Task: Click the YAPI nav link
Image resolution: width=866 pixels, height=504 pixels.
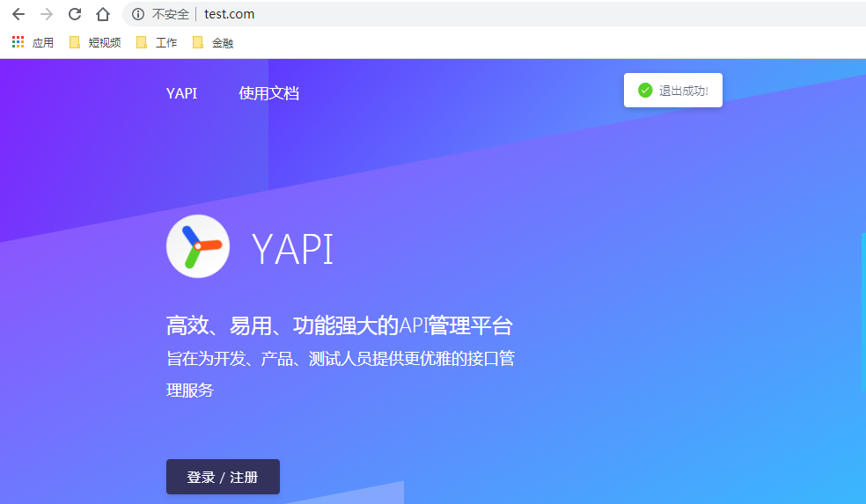Action: 181,93
